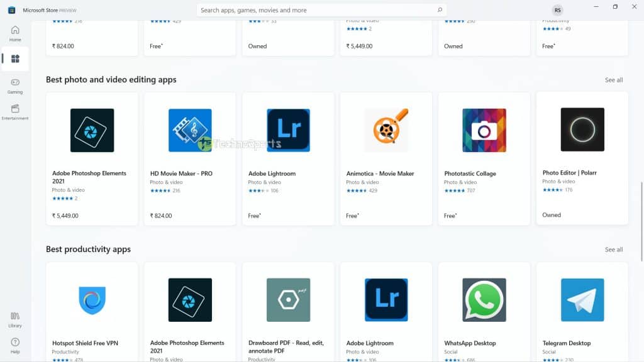Click Animotica rating count 429
This screenshot has height=362, width=644.
[x=373, y=190]
